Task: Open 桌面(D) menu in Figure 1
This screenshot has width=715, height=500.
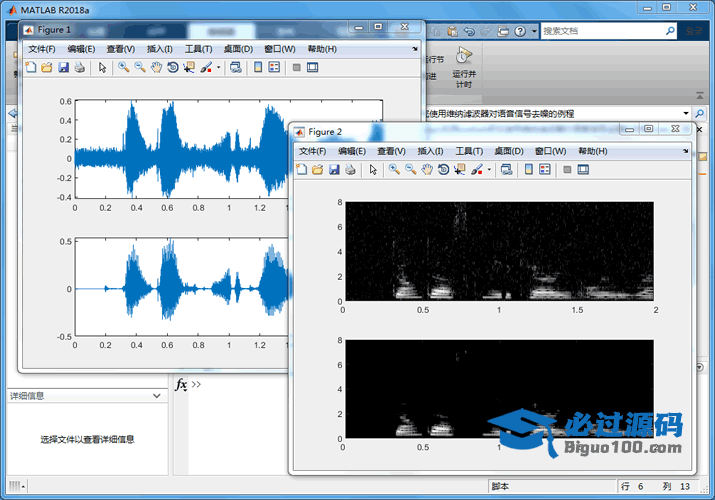Action: (x=238, y=49)
